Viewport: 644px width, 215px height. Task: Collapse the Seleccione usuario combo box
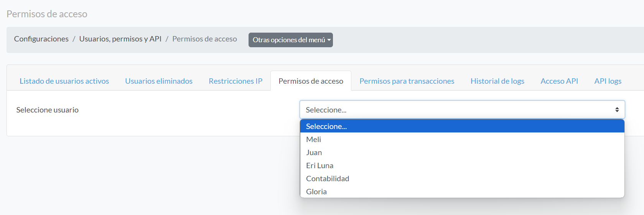(x=462, y=110)
